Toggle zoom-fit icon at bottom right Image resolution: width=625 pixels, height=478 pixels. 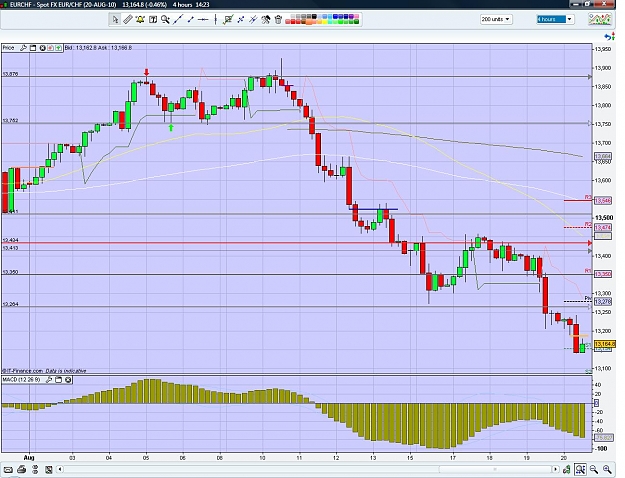click(580, 469)
